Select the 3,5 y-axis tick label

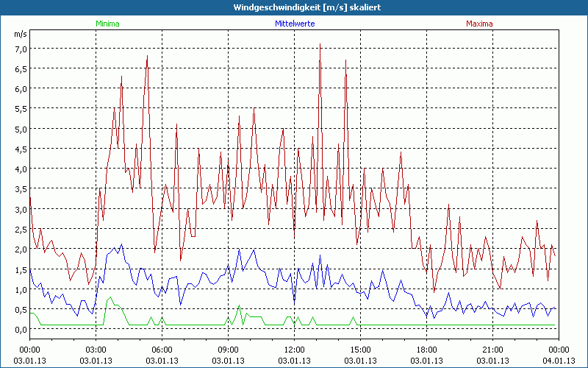pos(21,189)
